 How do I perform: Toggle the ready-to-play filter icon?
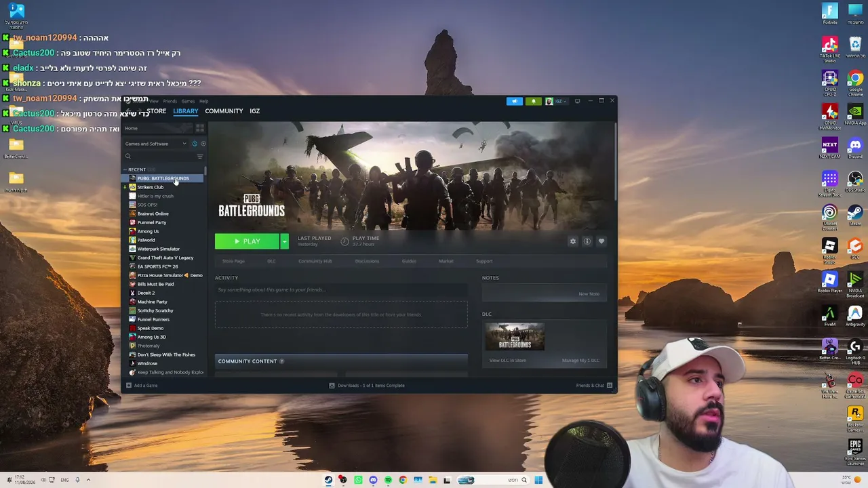click(x=203, y=144)
